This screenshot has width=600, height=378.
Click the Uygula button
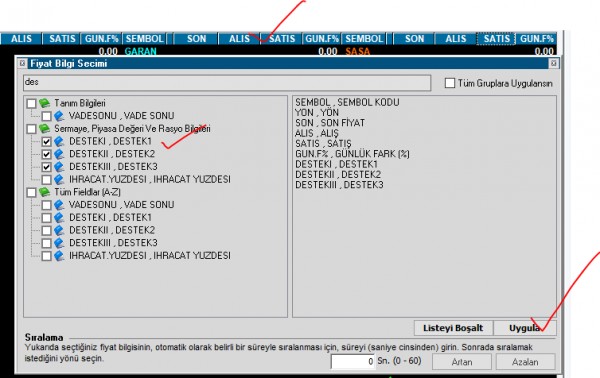coord(524,328)
